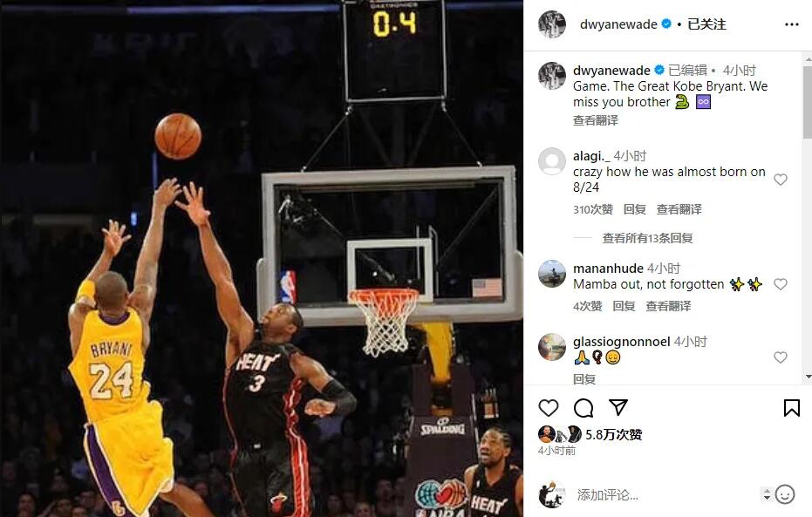Reply to alagi._ comment via 回复

634,209
